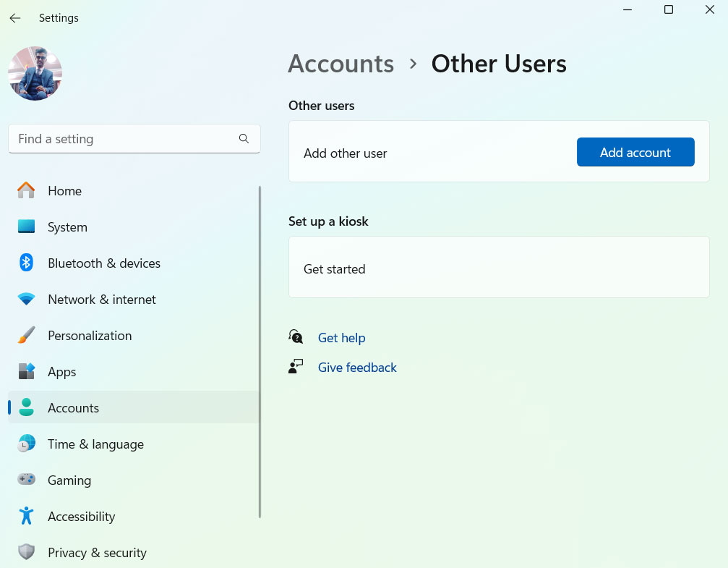Open the Home section
Viewport: 728px width, 568px height.
pyautogui.click(x=133, y=190)
